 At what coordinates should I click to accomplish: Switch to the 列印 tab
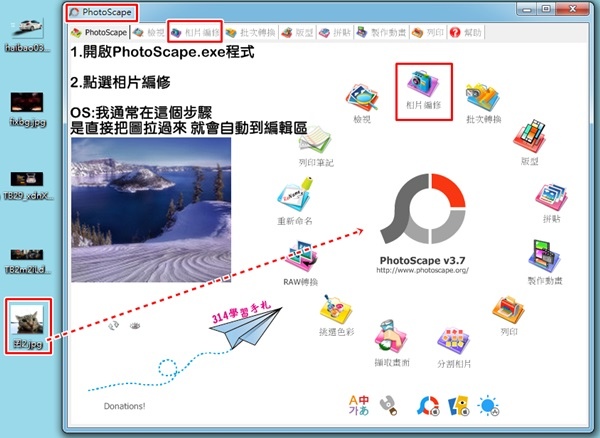[x=428, y=33]
